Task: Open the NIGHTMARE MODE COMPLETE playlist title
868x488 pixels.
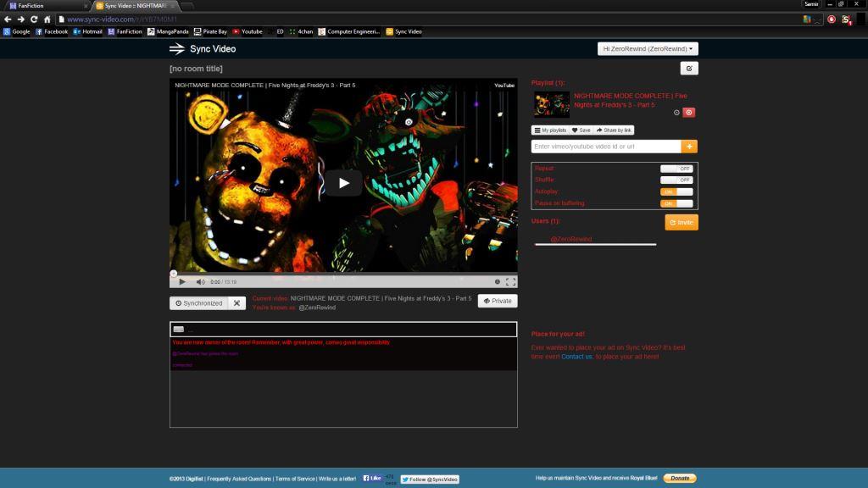Action: tap(631, 100)
